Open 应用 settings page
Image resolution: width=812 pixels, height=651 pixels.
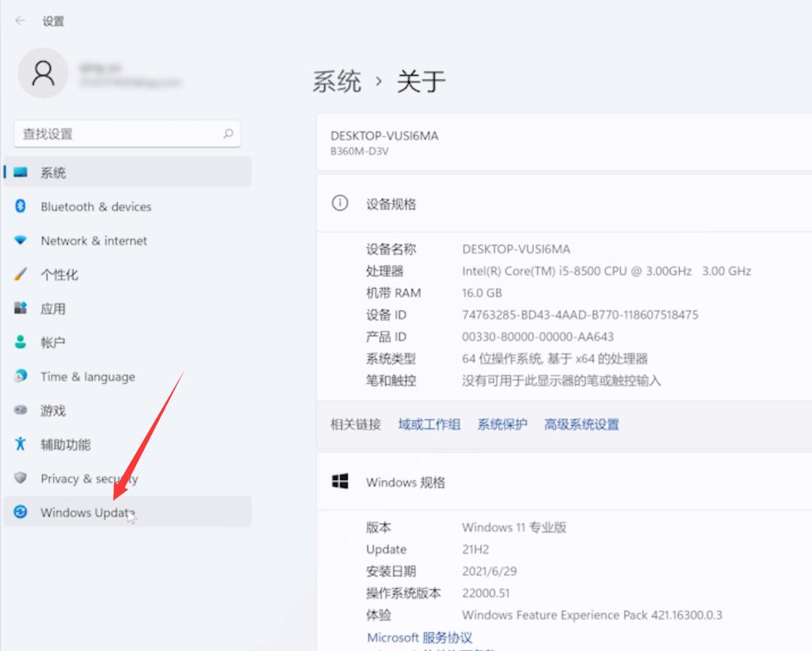[128, 308]
